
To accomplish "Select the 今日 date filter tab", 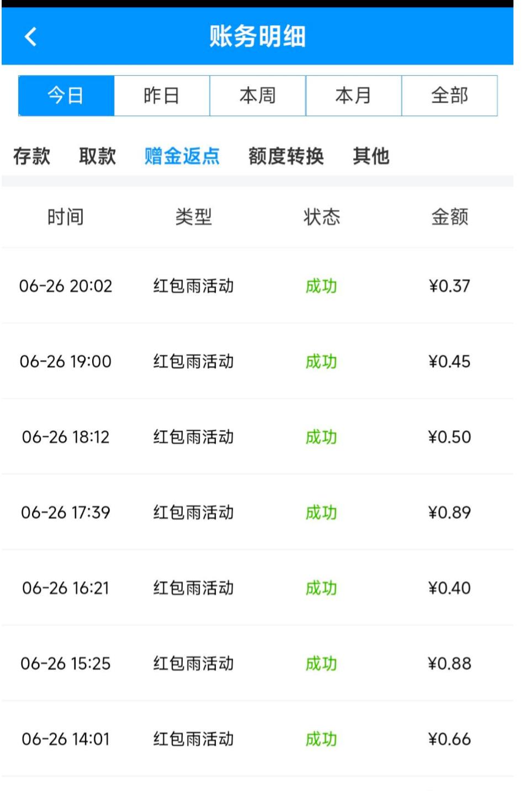I will (66, 96).
